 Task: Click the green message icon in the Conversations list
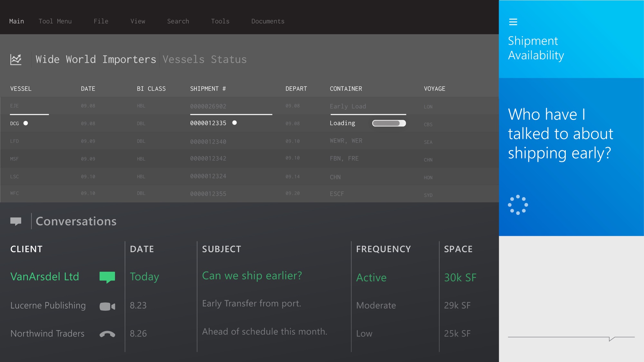pos(107,276)
